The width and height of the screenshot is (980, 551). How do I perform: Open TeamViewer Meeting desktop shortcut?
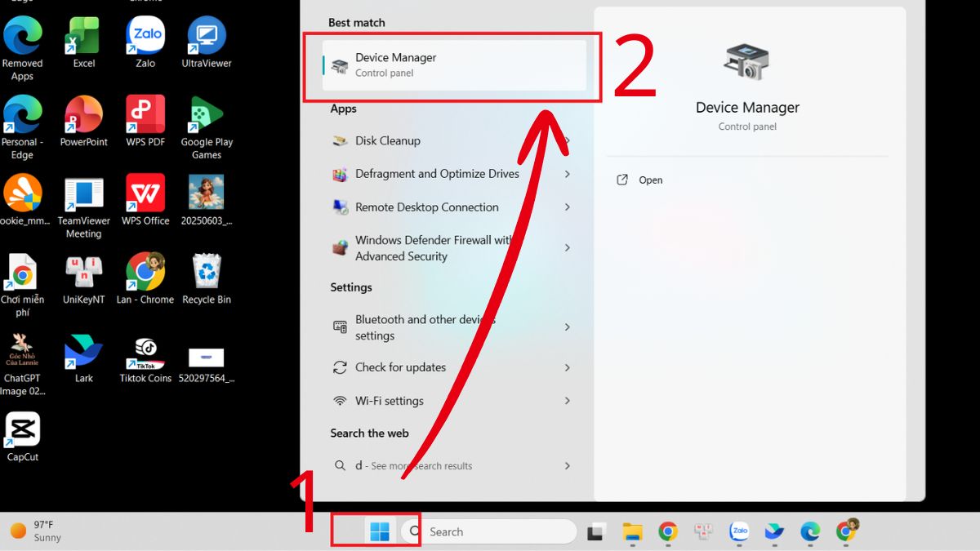click(83, 207)
